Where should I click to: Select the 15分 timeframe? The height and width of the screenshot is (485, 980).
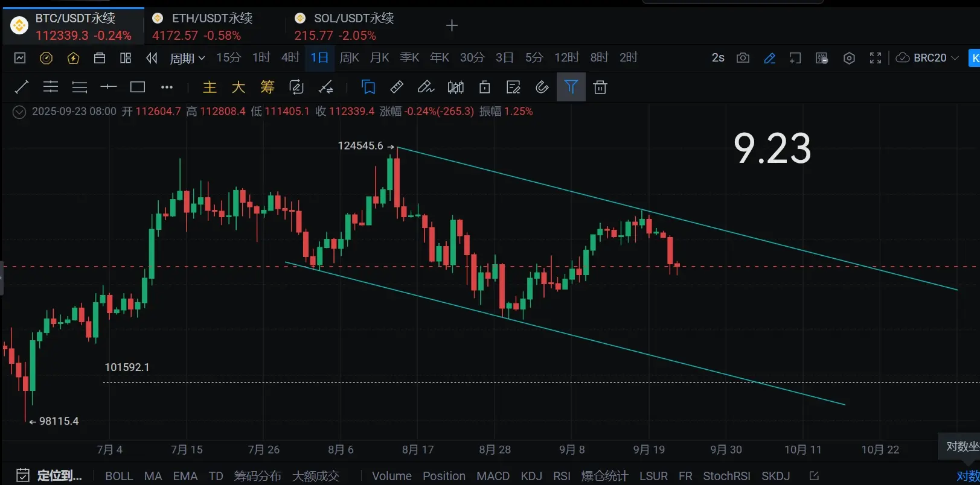point(229,57)
